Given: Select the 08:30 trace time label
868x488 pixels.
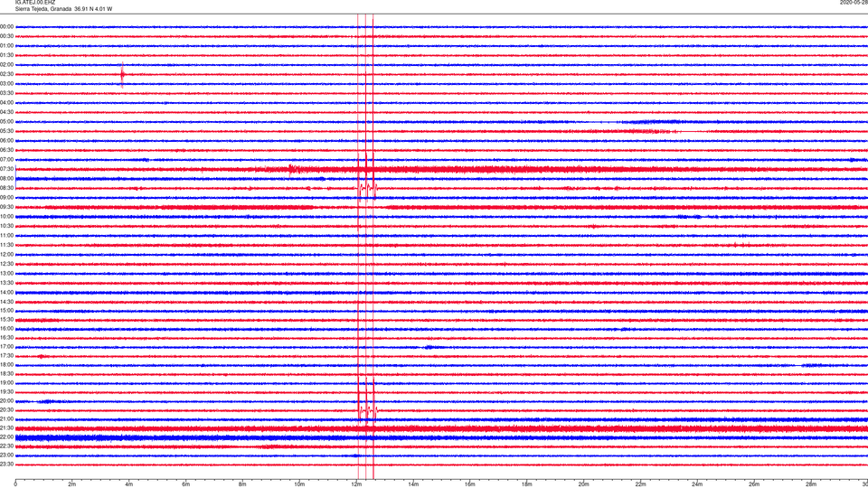Looking at the screenshot, I should (6, 188).
